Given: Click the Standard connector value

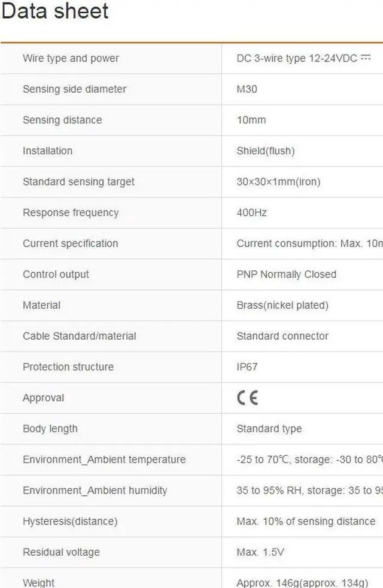Looking at the screenshot, I should 282,336.
